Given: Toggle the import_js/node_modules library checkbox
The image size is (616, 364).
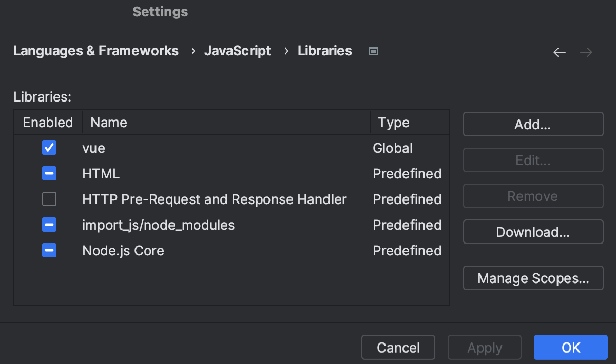Looking at the screenshot, I should point(49,225).
